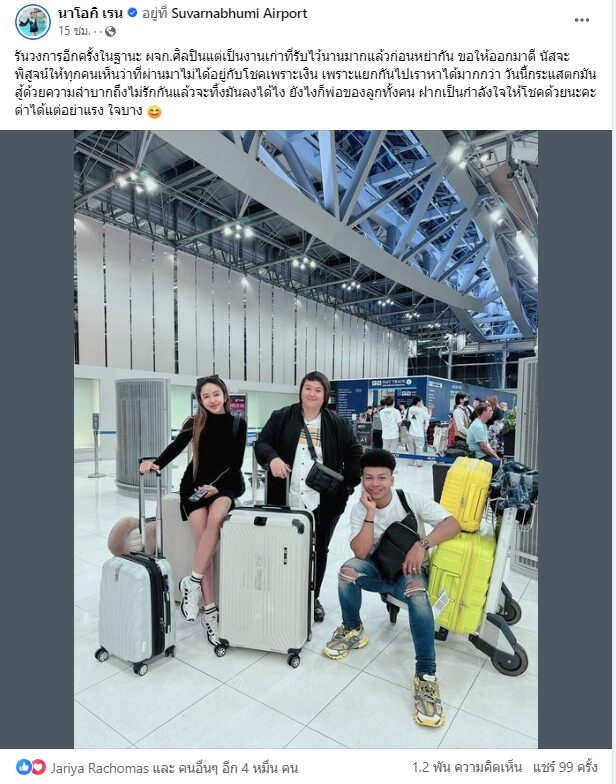
Task: View the แชร์ 99 ครั้ง shares count
Action: [x=566, y=767]
